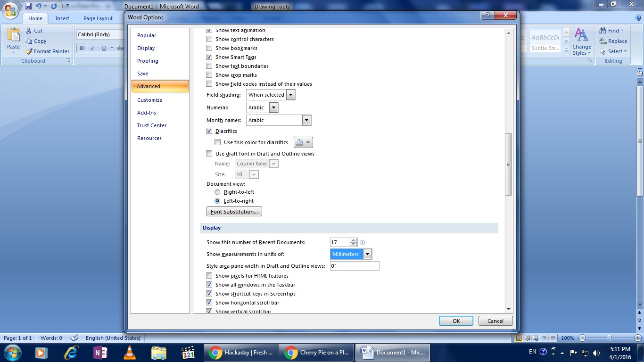Screen dimensions: 644x362
Task: Click the Undo arrow icon
Action: tap(39, 6)
